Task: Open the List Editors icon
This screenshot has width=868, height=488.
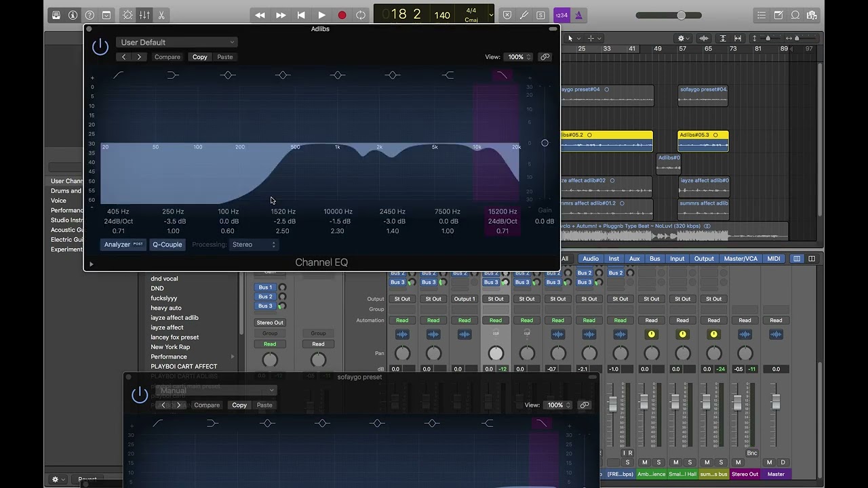Action: point(762,15)
